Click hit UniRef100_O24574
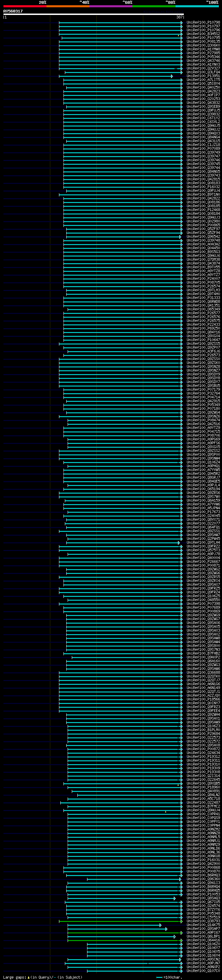 click(203, 906)
